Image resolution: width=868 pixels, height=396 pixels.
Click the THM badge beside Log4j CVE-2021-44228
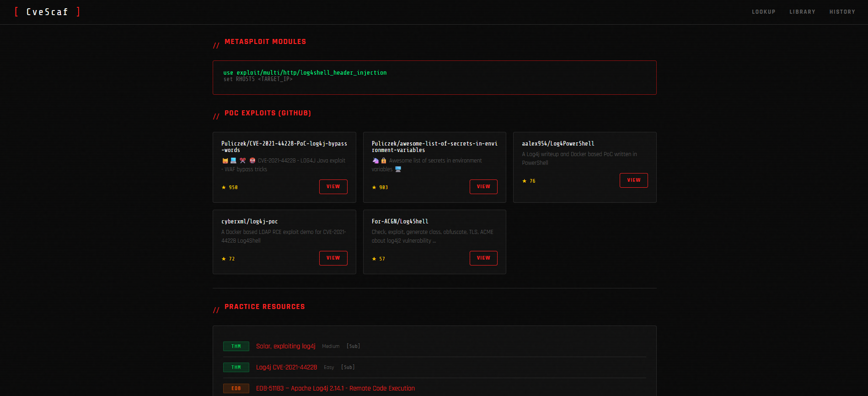[236, 368]
